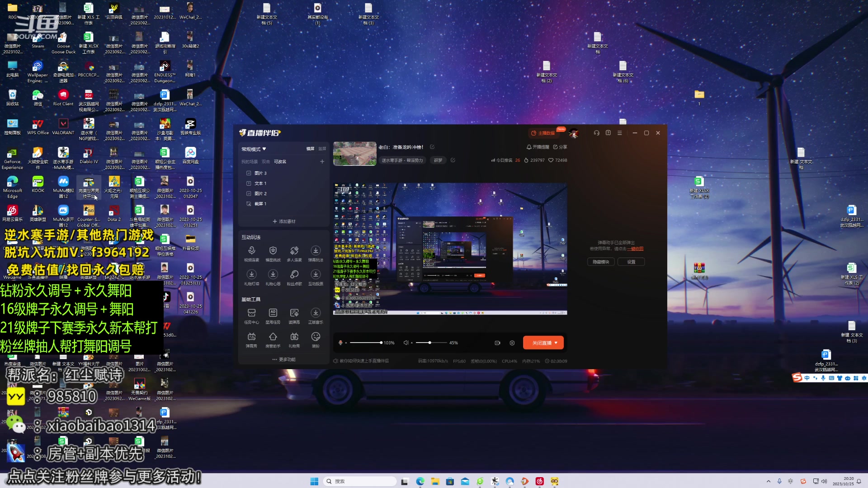Add a new scene with plus icon
The width and height of the screenshot is (868, 488).
tap(322, 161)
